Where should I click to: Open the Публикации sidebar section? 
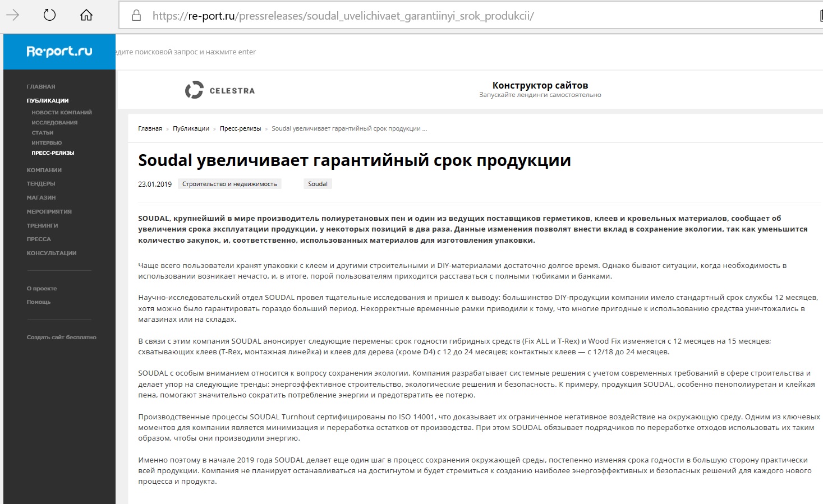(x=48, y=101)
